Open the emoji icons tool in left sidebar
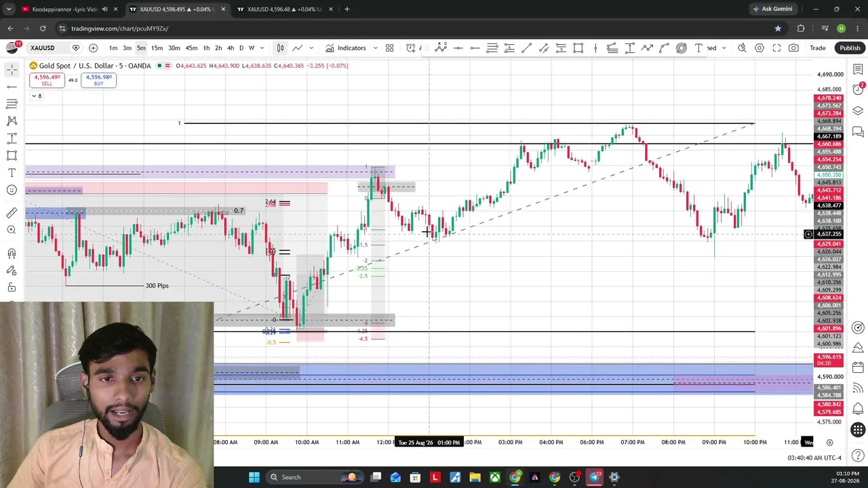This screenshot has width=868, height=488. click(12, 190)
